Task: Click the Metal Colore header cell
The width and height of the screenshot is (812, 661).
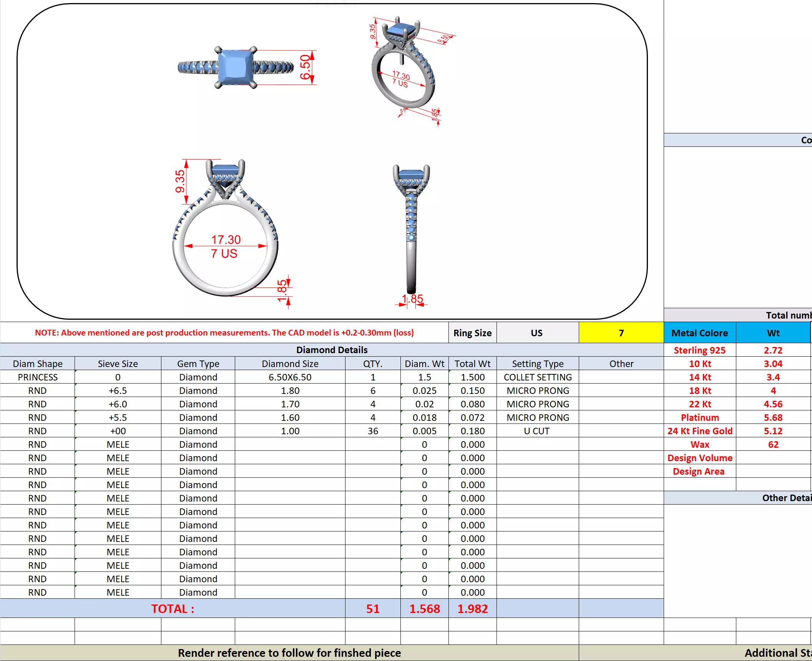Action: click(699, 333)
